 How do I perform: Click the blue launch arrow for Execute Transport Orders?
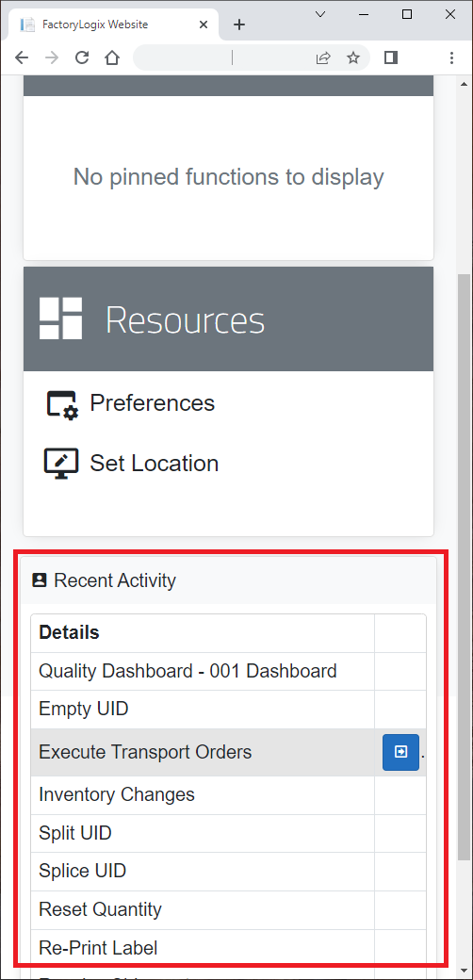(x=400, y=752)
